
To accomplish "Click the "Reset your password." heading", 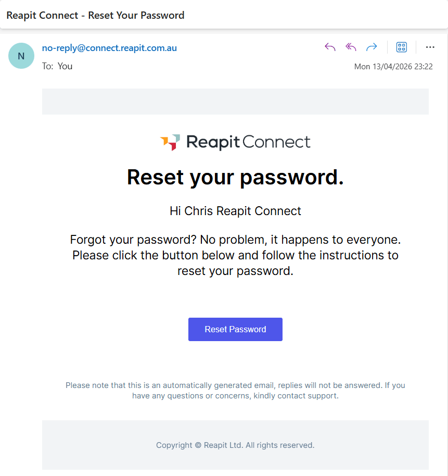I will (235, 177).
